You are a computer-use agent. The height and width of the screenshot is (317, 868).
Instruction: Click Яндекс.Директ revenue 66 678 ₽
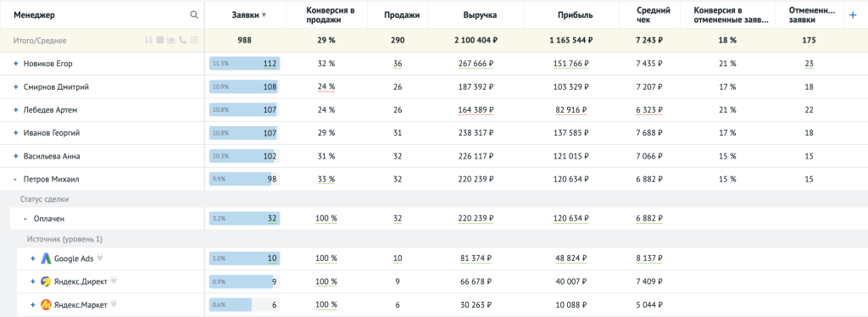476,281
